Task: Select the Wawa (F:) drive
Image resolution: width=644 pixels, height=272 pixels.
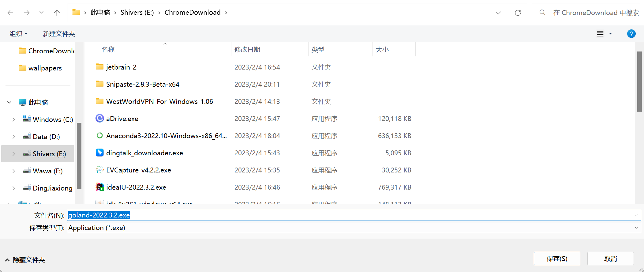Action: point(43,171)
